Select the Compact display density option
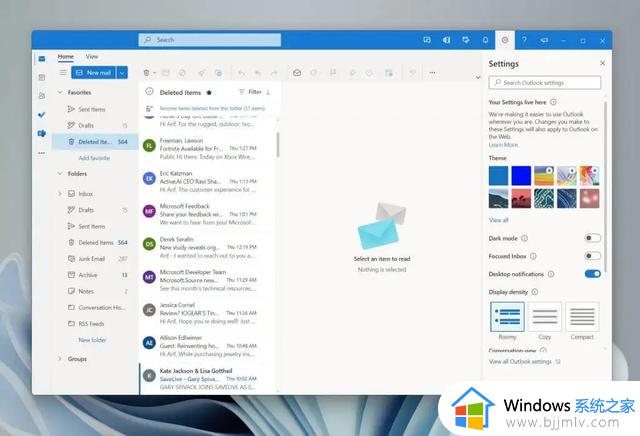 (x=582, y=317)
